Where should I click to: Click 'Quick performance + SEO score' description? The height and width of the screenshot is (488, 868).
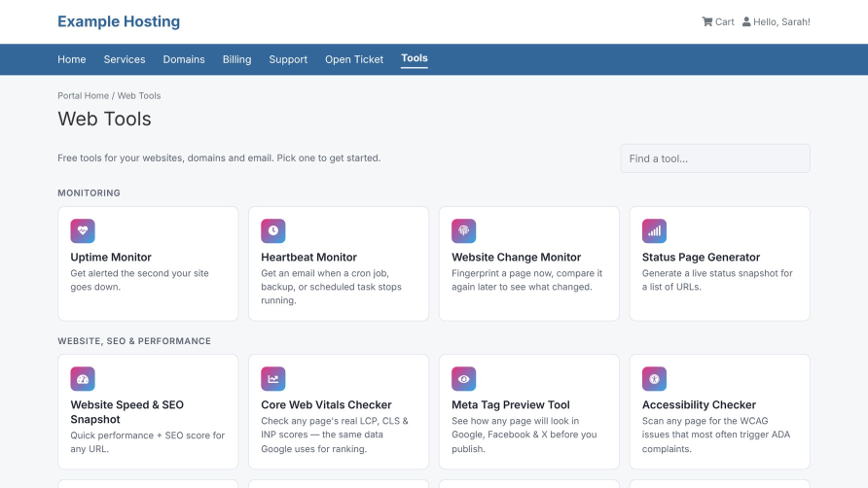pyautogui.click(x=147, y=442)
